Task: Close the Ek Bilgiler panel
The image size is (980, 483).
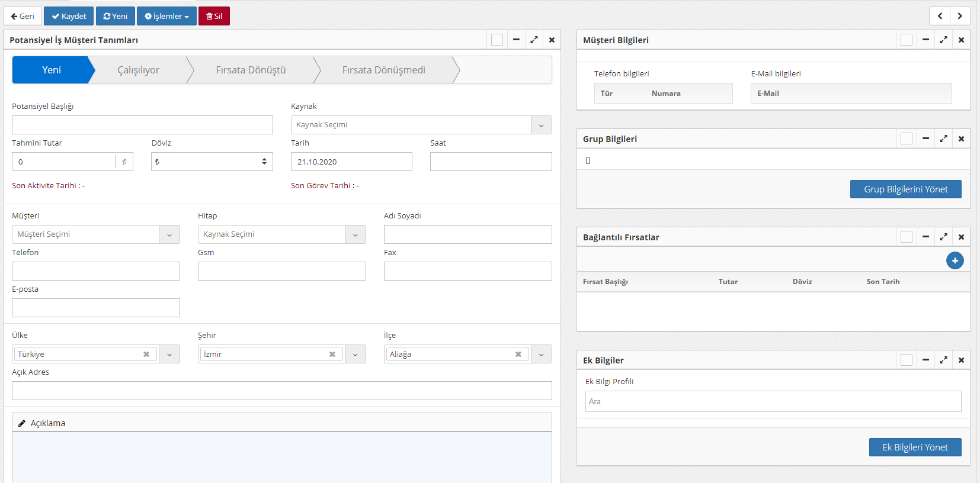Action: tap(961, 360)
